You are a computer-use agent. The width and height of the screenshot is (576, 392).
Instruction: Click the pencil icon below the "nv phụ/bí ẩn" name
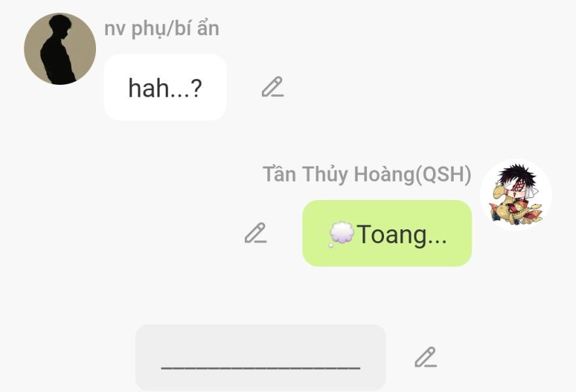click(272, 87)
